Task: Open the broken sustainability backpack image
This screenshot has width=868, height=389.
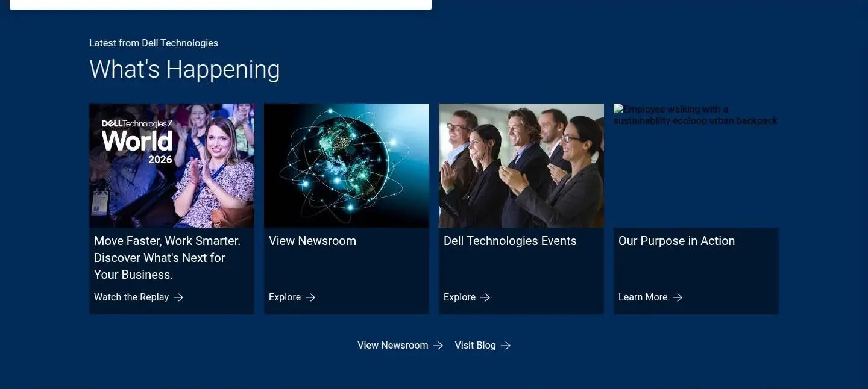Action: [696, 166]
